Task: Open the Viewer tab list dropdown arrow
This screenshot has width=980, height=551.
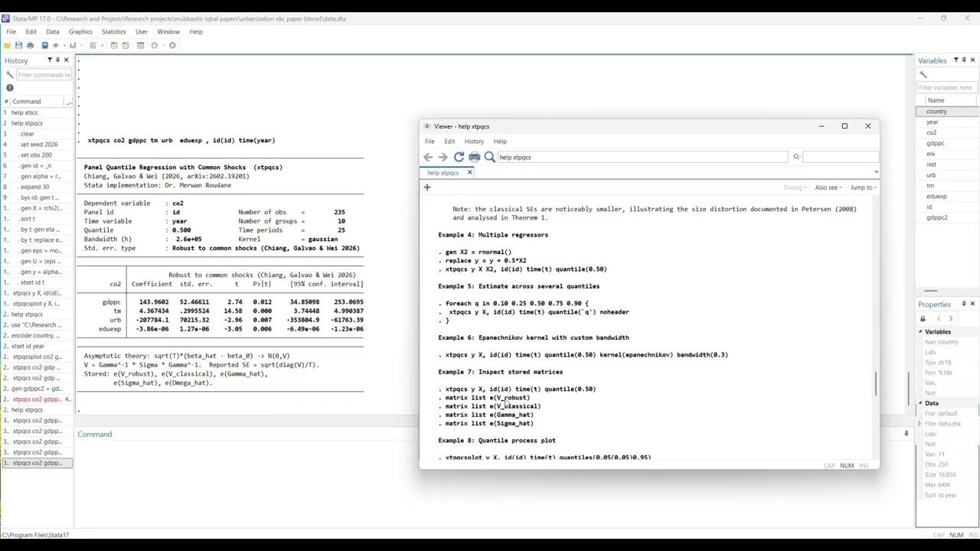Action: [x=876, y=173]
